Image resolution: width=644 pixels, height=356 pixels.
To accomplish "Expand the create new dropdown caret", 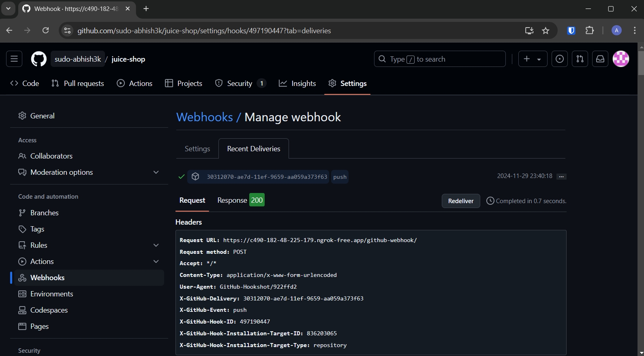I will click(x=539, y=59).
